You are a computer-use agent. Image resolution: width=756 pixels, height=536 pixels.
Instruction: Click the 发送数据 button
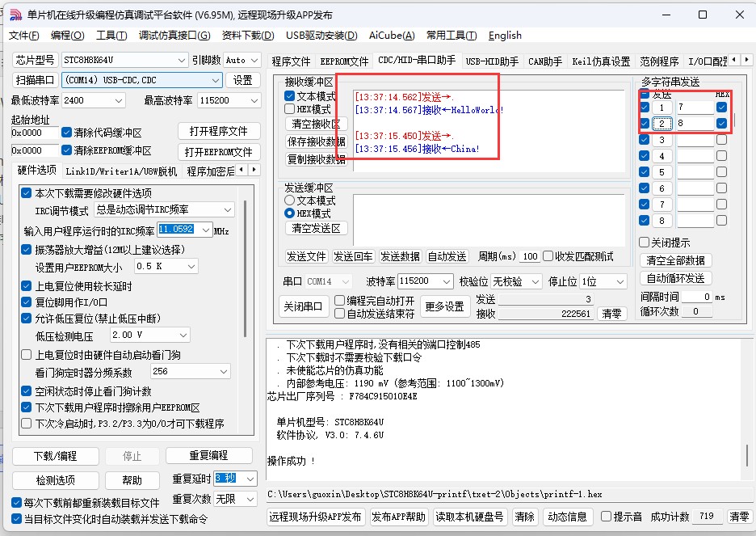tap(400, 256)
